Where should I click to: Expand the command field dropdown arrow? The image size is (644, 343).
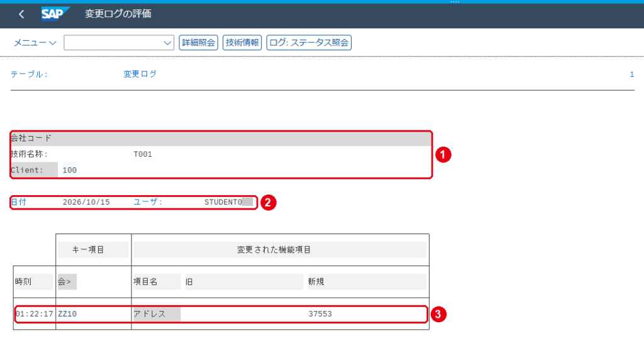click(x=167, y=43)
